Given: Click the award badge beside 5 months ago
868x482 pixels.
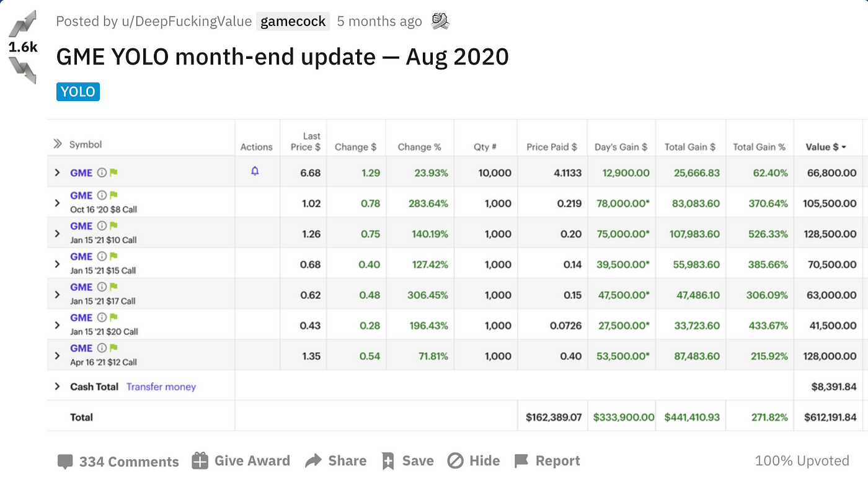Looking at the screenshot, I should (x=440, y=21).
